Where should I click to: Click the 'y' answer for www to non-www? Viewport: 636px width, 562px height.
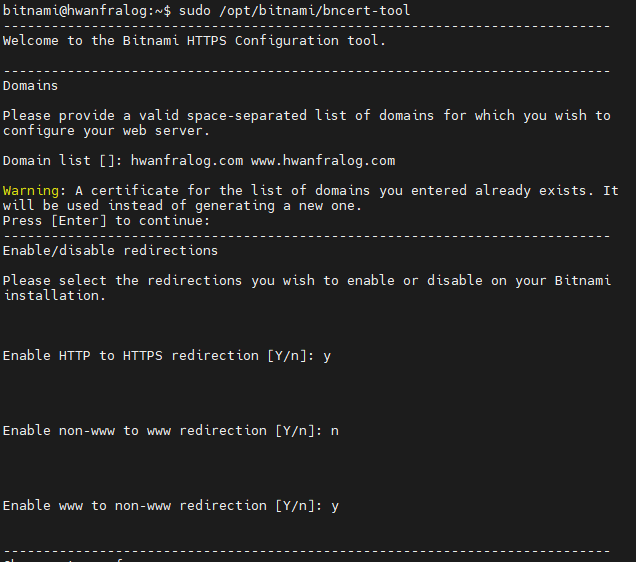pyautogui.click(x=335, y=505)
